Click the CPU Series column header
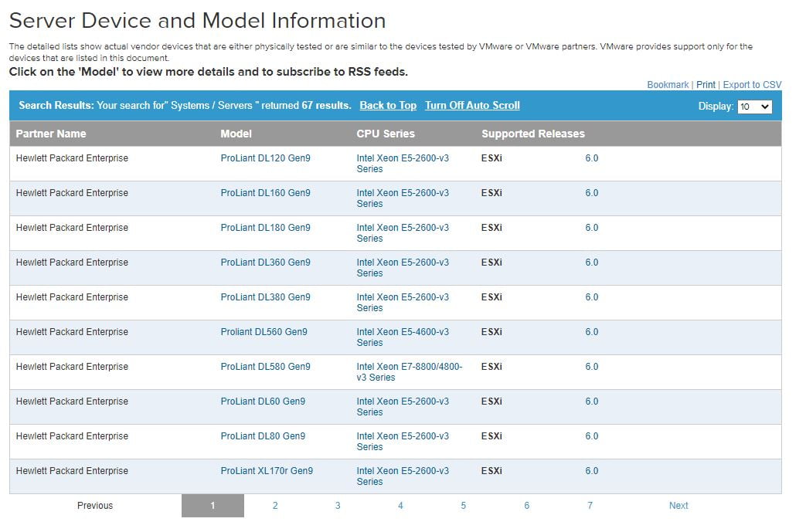This screenshot has height=532, width=806. tap(386, 134)
